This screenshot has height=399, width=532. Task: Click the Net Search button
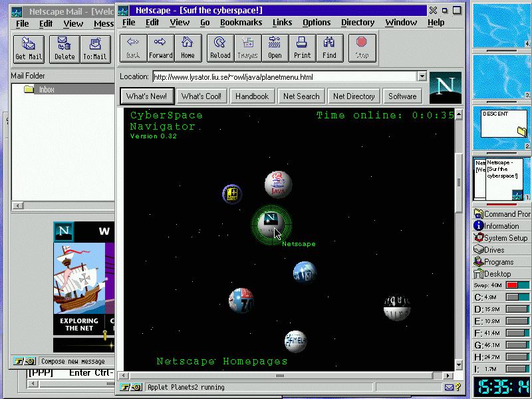(301, 96)
